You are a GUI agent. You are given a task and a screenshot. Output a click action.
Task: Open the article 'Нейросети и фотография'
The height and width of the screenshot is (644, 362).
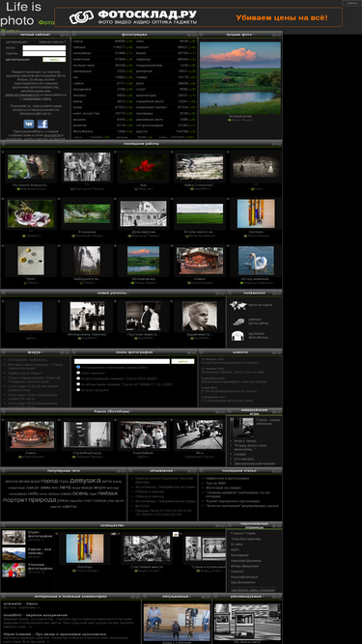pyautogui.click(x=228, y=478)
